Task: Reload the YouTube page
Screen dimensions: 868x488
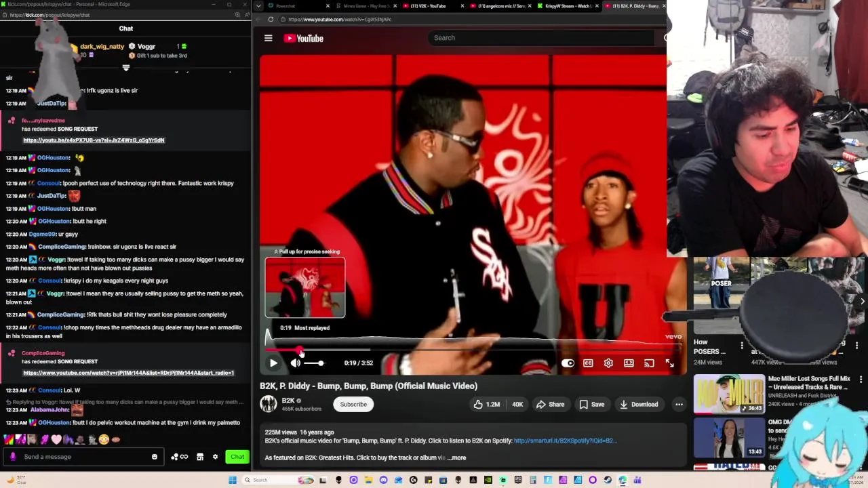Action: pos(271,20)
